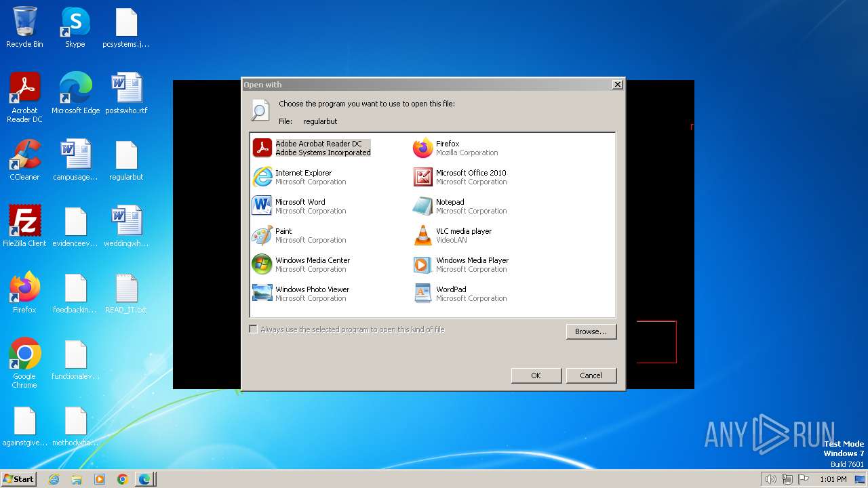Select Firefox desktop shortcut

24,293
